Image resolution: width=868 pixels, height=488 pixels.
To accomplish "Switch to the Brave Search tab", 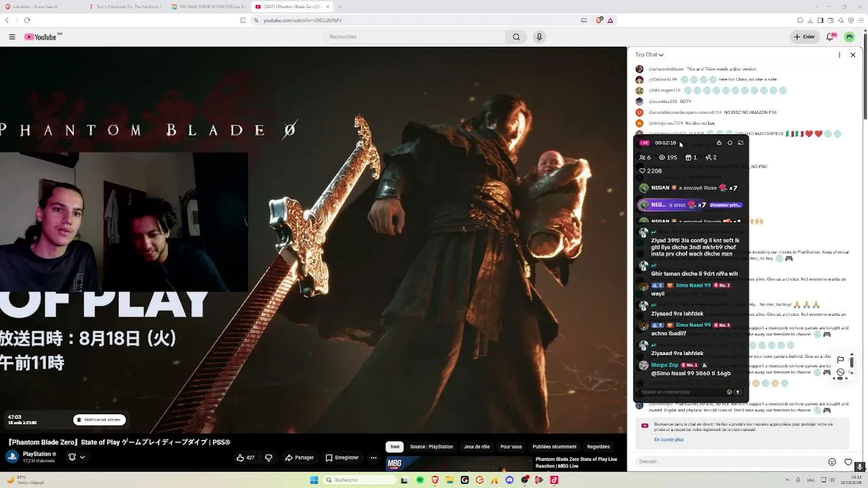I will pyautogui.click(x=41, y=7).
